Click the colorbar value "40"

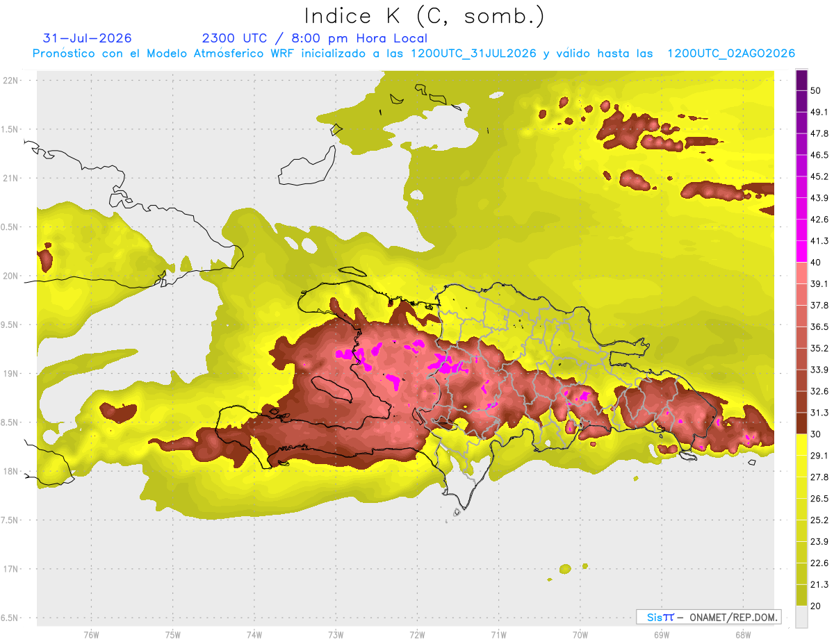pyautogui.click(x=816, y=263)
